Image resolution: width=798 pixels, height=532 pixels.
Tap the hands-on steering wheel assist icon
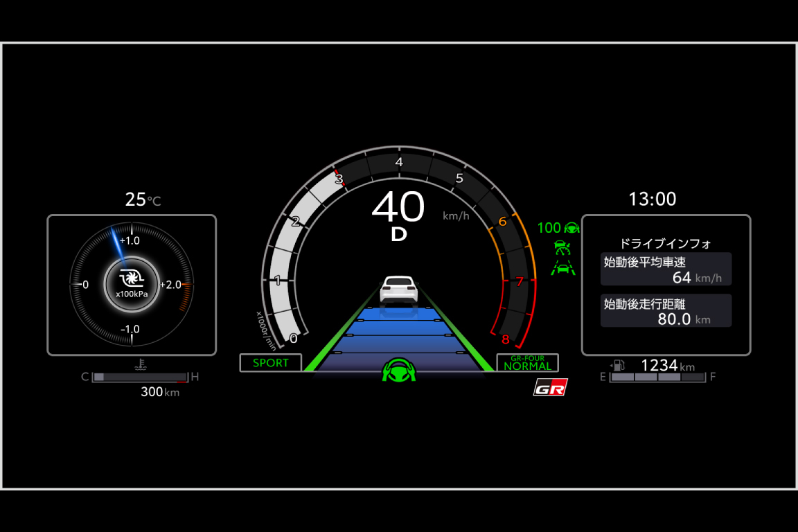point(570,227)
